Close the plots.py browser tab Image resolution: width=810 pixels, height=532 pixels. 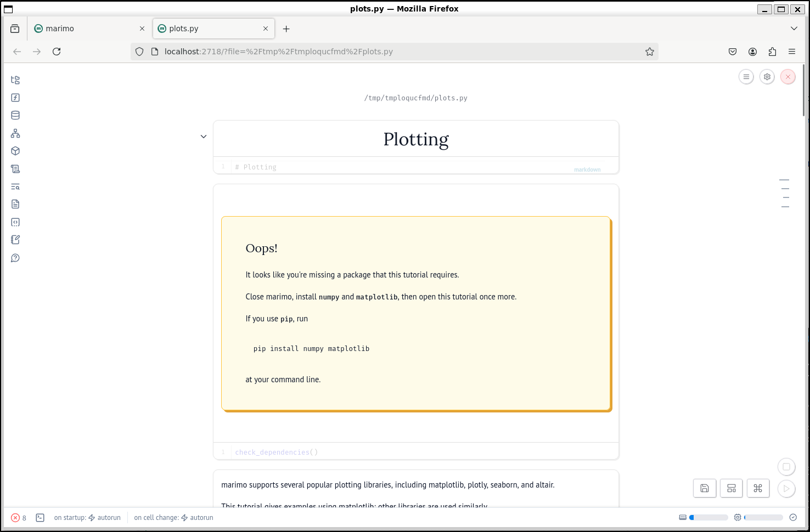click(266, 29)
